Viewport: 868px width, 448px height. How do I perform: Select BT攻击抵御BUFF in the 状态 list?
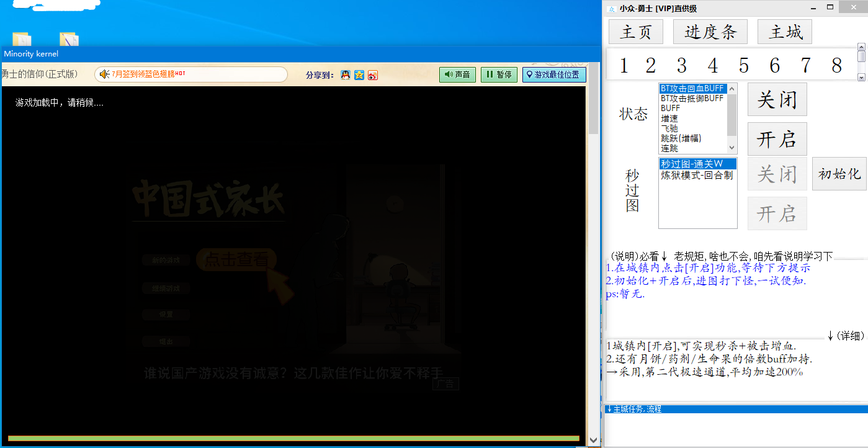pyautogui.click(x=692, y=99)
